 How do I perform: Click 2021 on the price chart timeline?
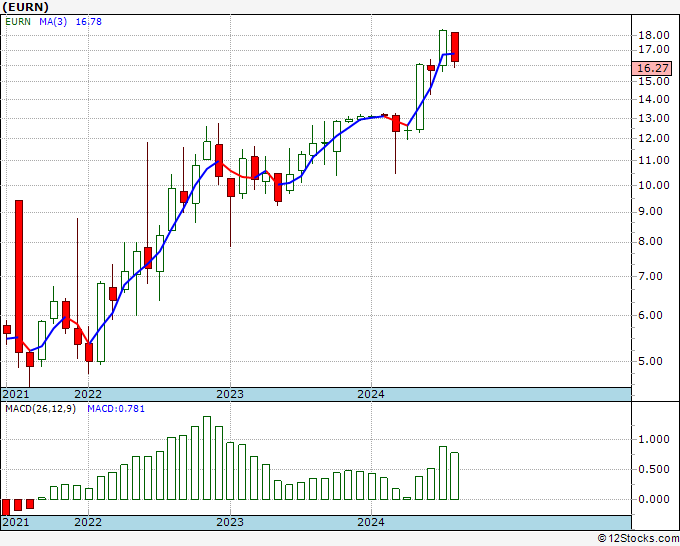[16, 394]
